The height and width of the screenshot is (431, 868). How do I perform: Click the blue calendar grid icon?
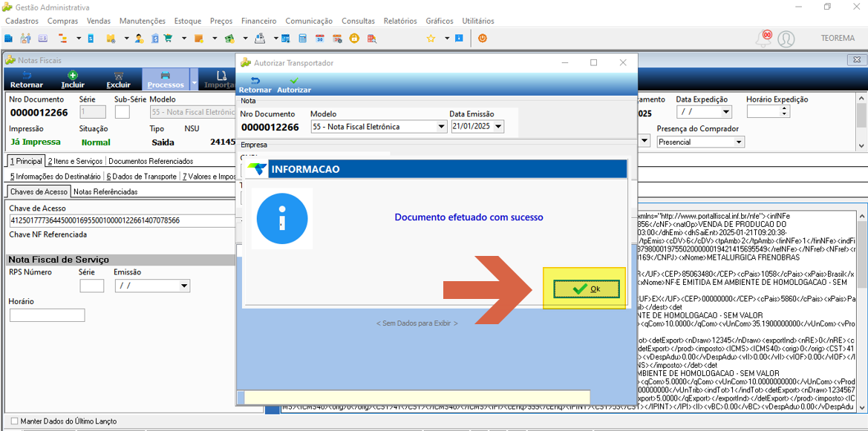point(286,38)
